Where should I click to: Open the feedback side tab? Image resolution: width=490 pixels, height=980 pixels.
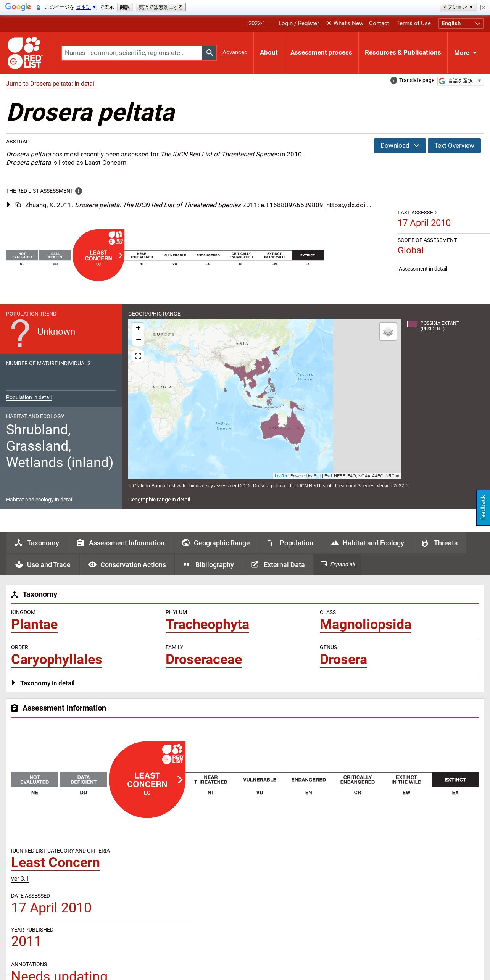coord(483,508)
